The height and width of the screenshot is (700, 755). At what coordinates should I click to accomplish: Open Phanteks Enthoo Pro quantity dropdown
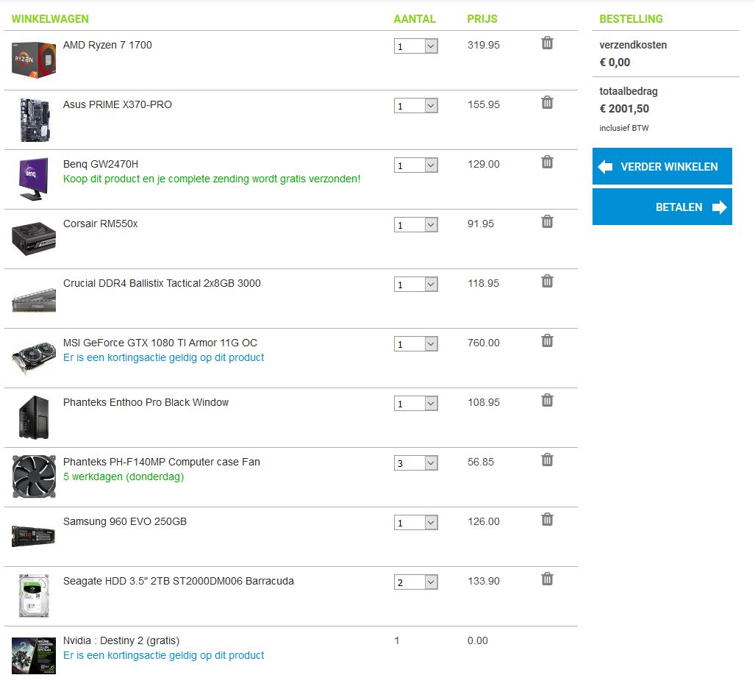(x=416, y=403)
